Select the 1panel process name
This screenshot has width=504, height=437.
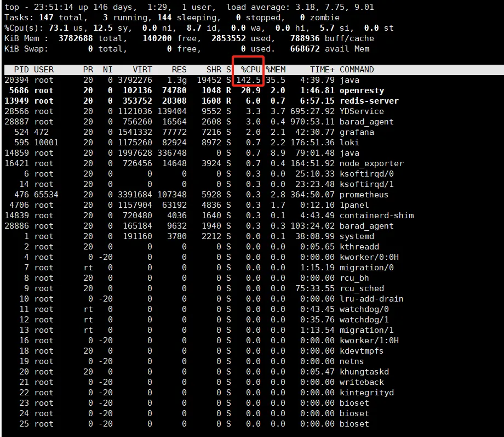[x=354, y=205]
